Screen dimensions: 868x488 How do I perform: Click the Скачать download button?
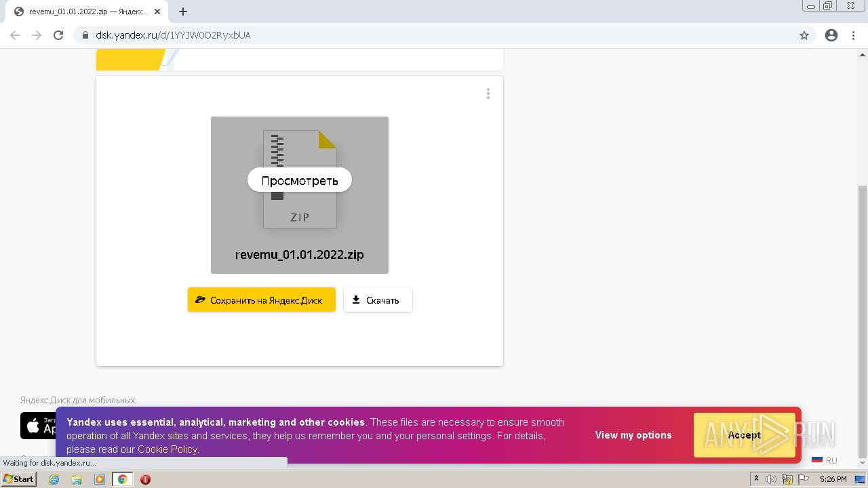click(x=378, y=300)
